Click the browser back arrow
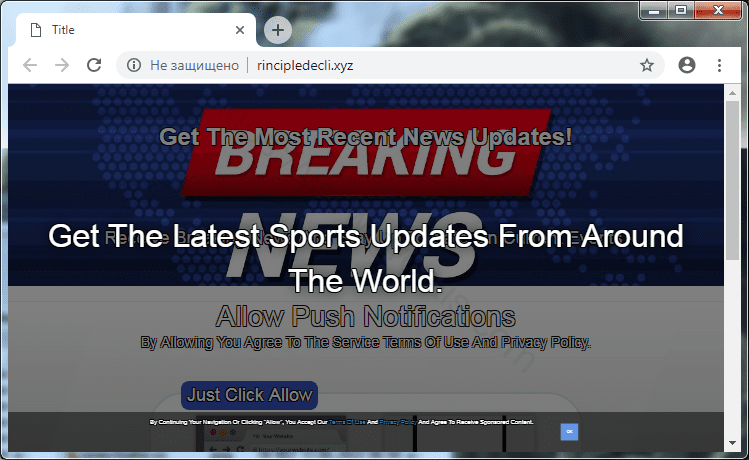 [x=30, y=65]
